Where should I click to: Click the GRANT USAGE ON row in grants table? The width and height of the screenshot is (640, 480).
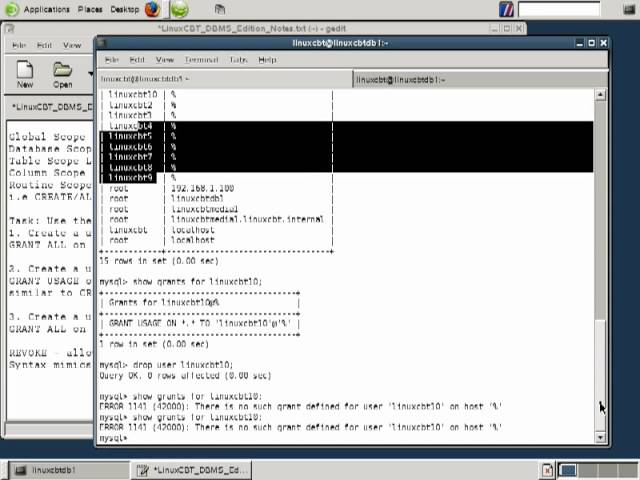click(200, 323)
